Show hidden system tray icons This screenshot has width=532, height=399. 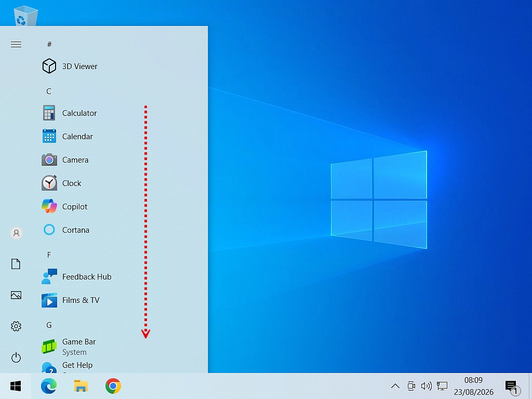point(395,386)
